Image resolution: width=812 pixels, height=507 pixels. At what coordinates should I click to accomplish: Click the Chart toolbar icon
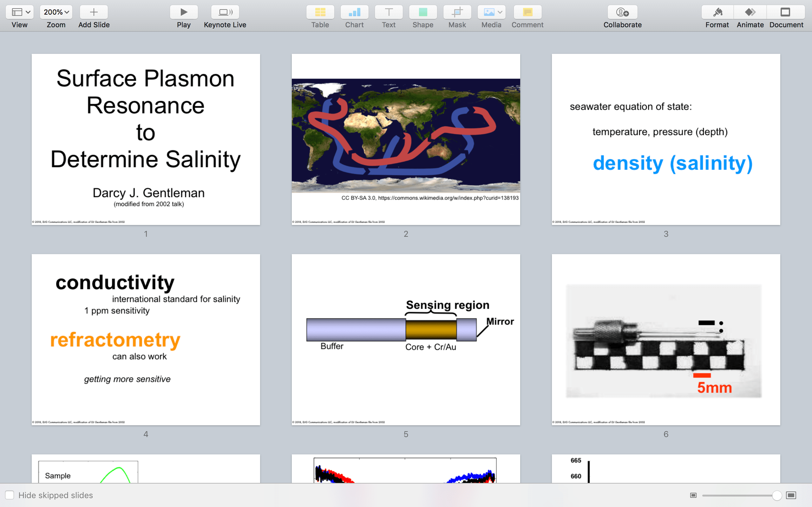(354, 12)
